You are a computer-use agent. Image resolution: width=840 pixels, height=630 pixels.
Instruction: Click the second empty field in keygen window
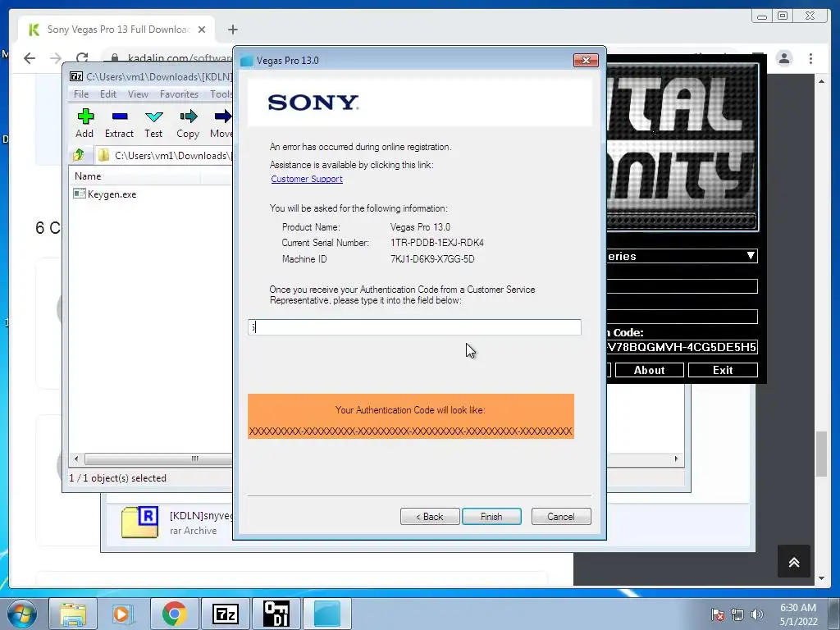click(682, 317)
